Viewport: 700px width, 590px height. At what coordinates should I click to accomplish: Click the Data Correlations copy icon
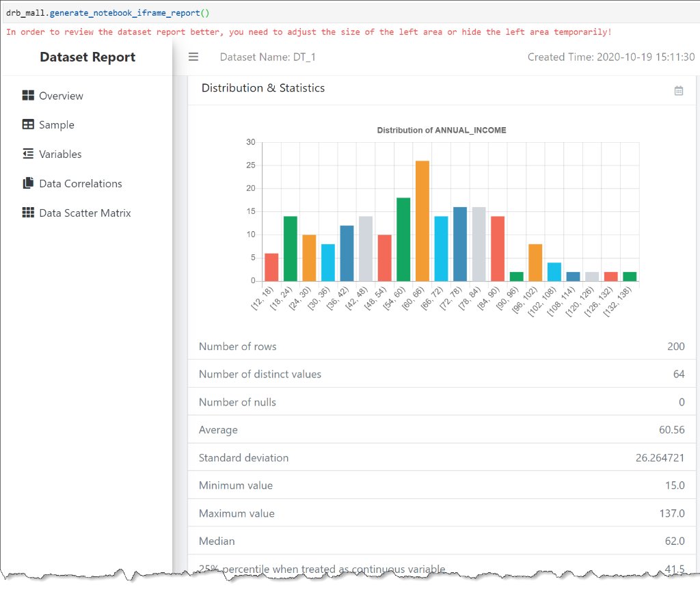(x=28, y=183)
